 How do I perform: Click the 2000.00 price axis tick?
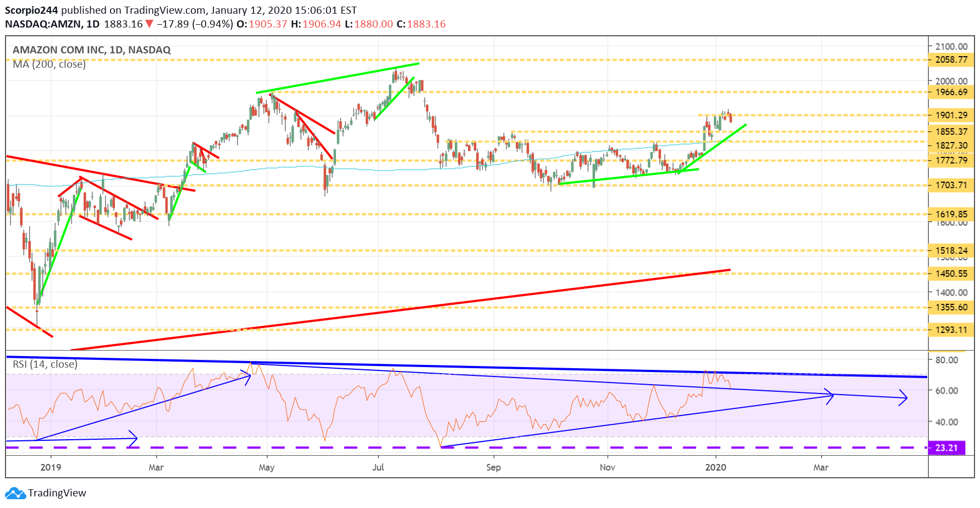951,81
